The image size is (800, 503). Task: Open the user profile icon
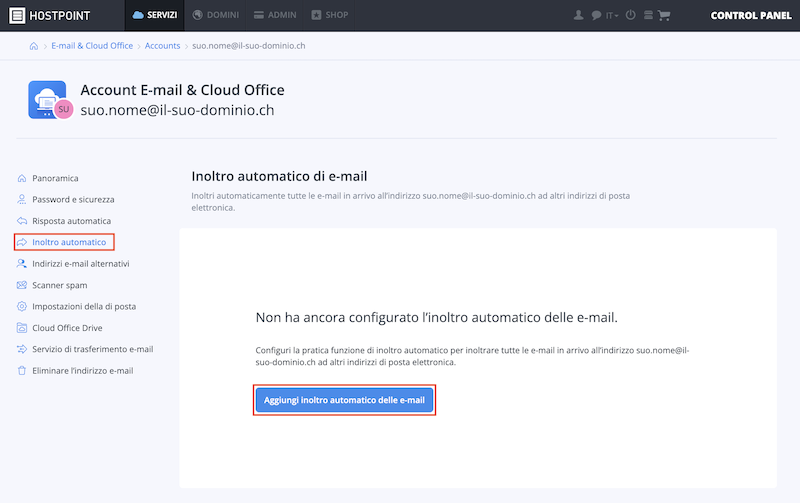(x=578, y=15)
